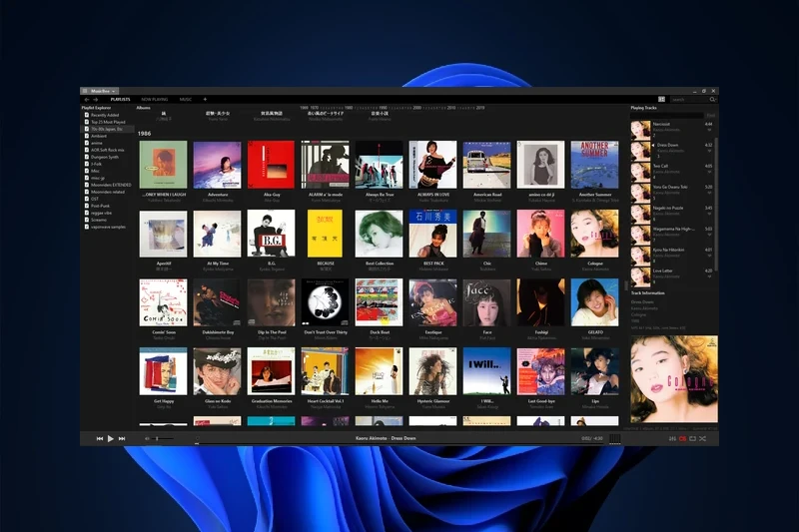Jump to 1990 on the year timeline
This screenshot has width=799, height=532.
[x=384, y=108]
